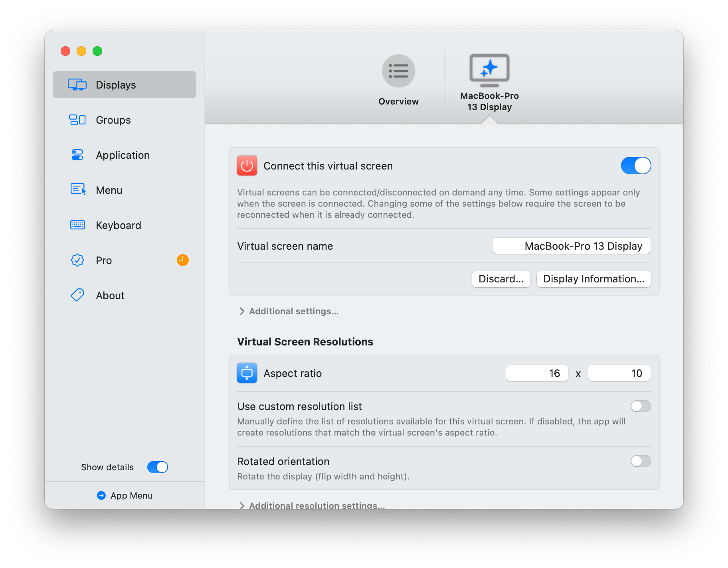Click the App Menu arrow icon
The width and height of the screenshot is (728, 568).
[101, 495]
